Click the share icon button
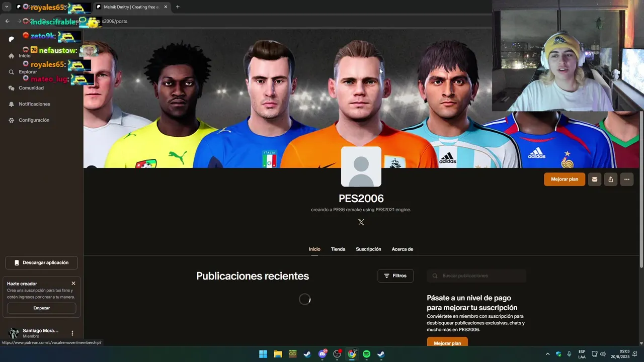This screenshot has height=362, width=644. point(610,179)
